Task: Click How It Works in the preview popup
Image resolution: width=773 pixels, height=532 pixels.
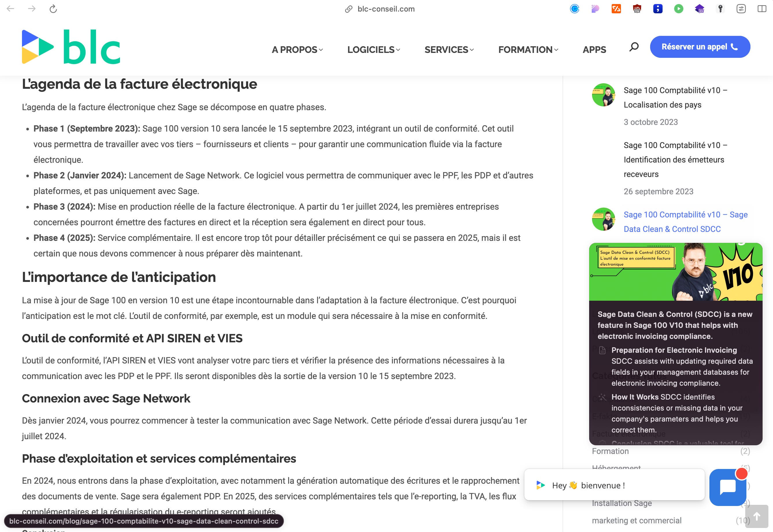Action: (x=635, y=397)
